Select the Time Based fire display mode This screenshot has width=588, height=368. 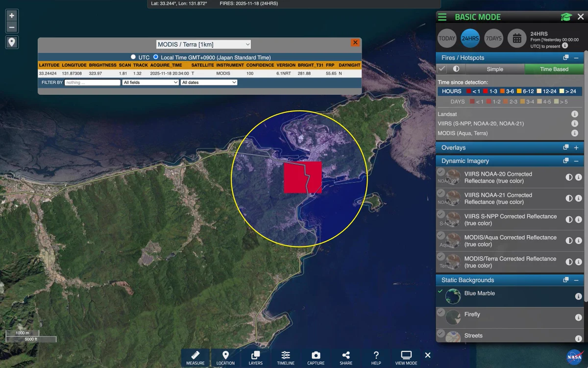coord(554,69)
